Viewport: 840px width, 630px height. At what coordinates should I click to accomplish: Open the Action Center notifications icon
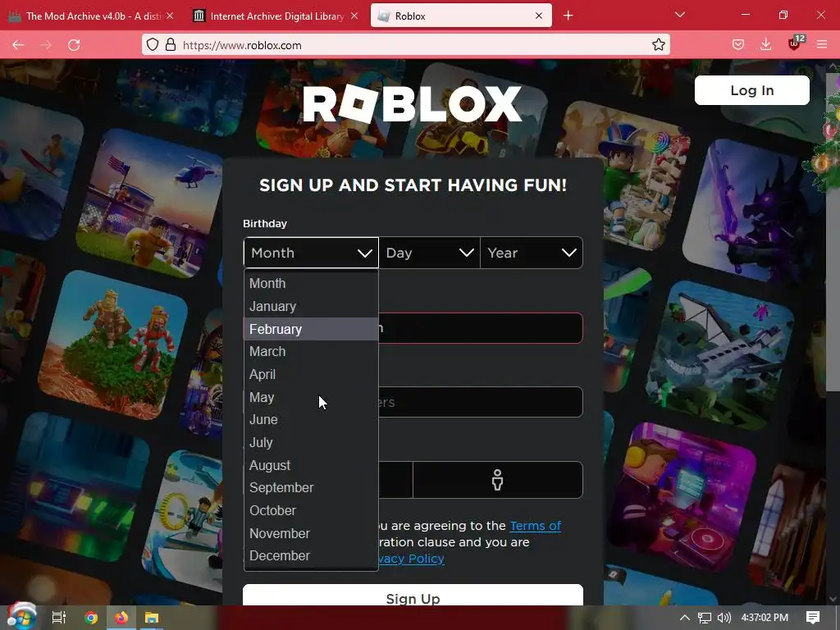point(813,618)
